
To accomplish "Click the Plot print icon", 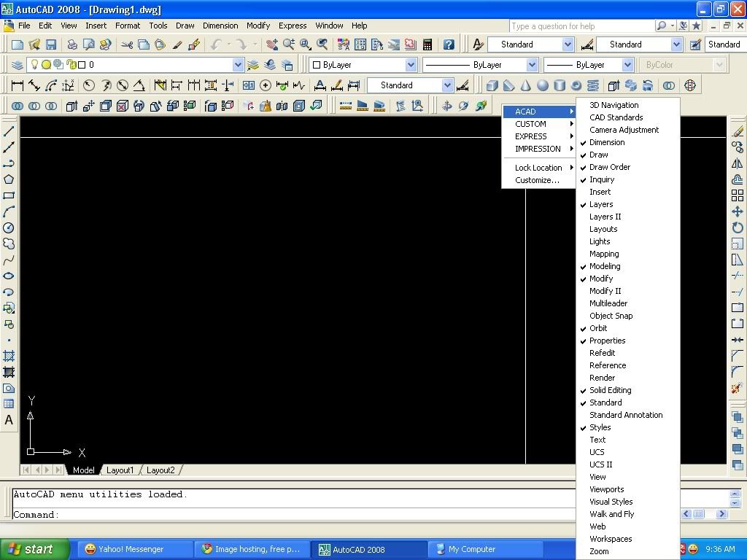I will [x=72, y=44].
